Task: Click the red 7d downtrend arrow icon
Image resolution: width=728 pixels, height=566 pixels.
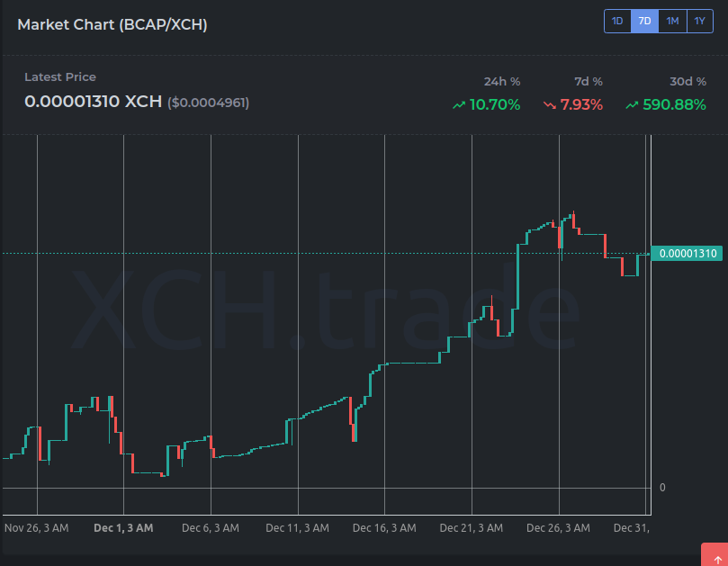Action: tap(551, 104)
